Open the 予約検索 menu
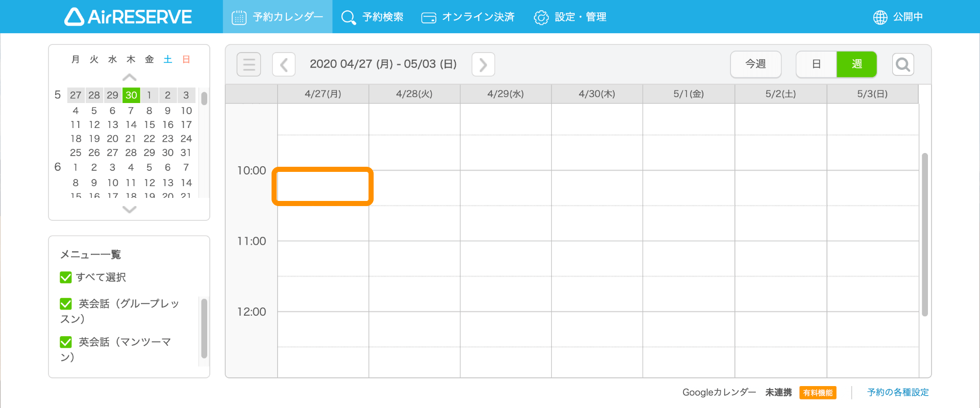The image size is (980, 408). [372, 17]
